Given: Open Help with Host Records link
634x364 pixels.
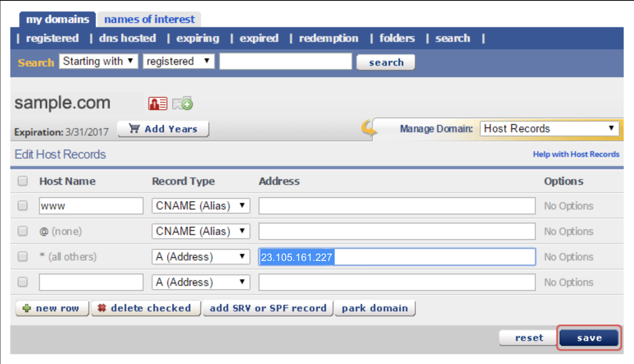Looking at the screenshot, I should coord(576,154).
